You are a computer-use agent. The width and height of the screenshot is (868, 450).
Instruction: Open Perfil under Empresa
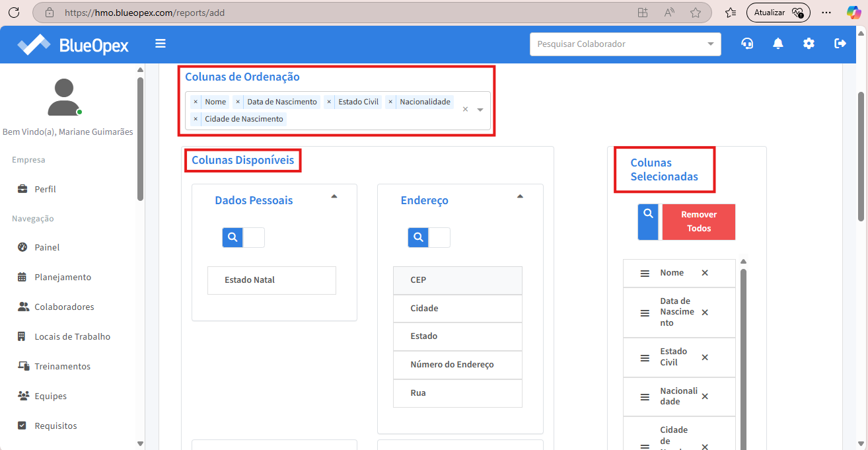pyautogui.click(x=45, y=189)
